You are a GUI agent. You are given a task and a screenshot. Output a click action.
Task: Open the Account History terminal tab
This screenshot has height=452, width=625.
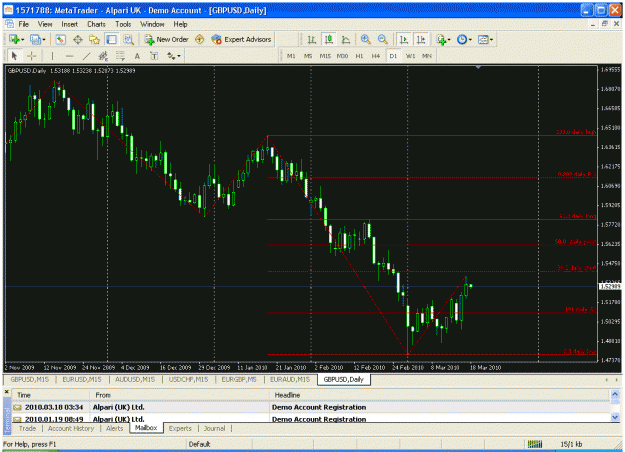[71, 428]
